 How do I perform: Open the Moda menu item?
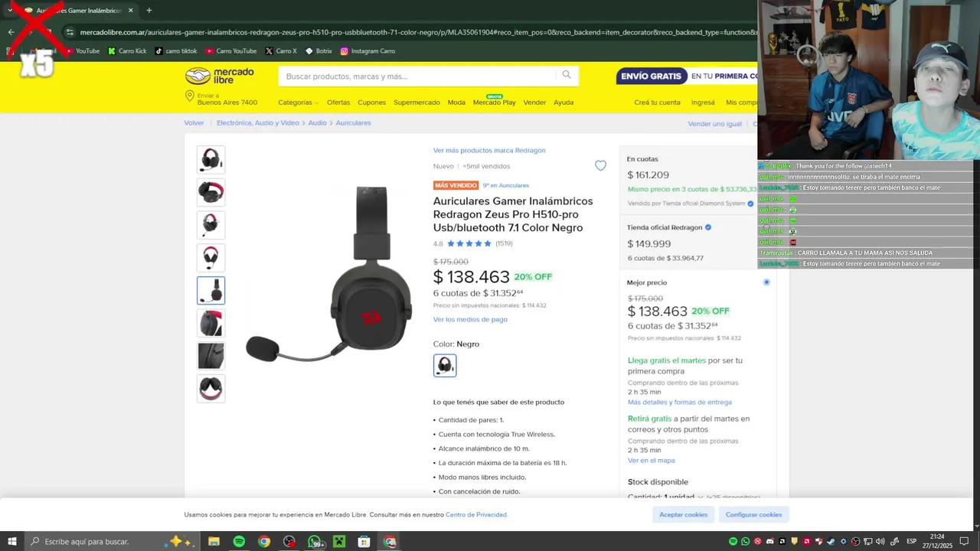coord(456,103)
